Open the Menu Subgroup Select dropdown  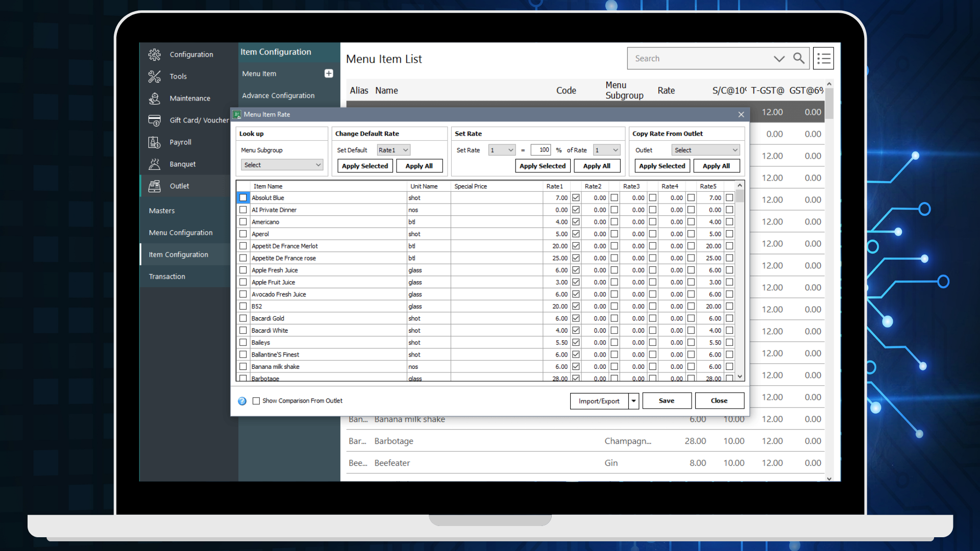click(x=282, y=165)
